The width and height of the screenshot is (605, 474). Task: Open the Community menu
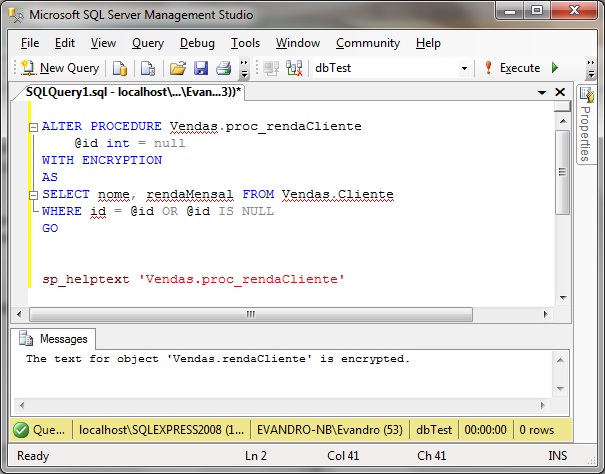coord(368,43)
